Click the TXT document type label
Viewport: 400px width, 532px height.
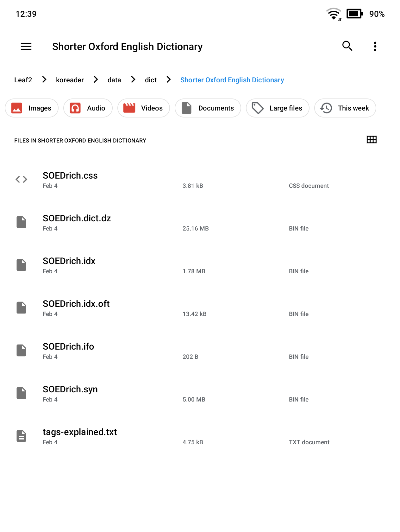coord(309,442)
